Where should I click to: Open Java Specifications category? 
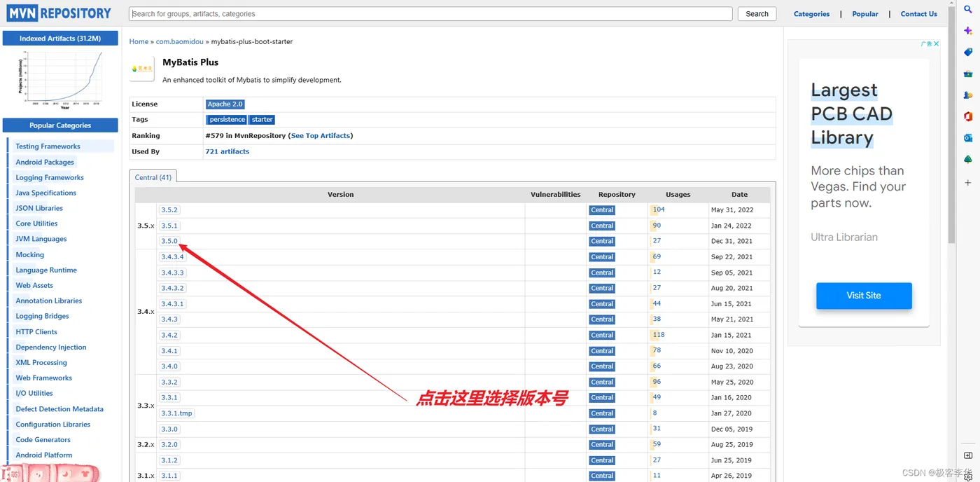tap(45, 193)
